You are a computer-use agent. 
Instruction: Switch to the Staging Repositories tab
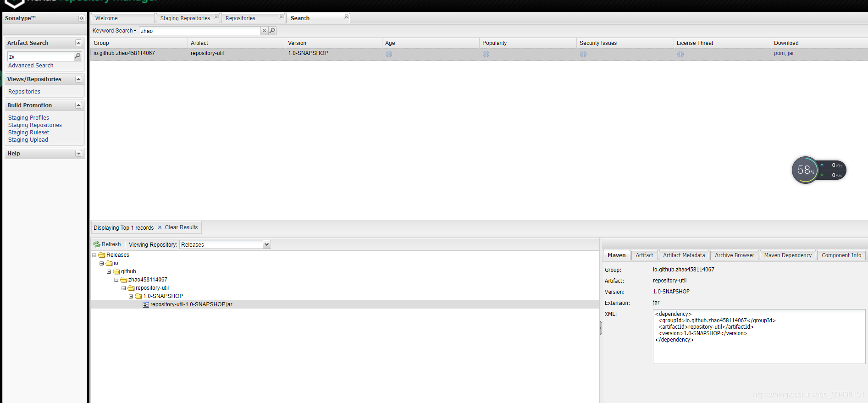[x=185, y=18]
